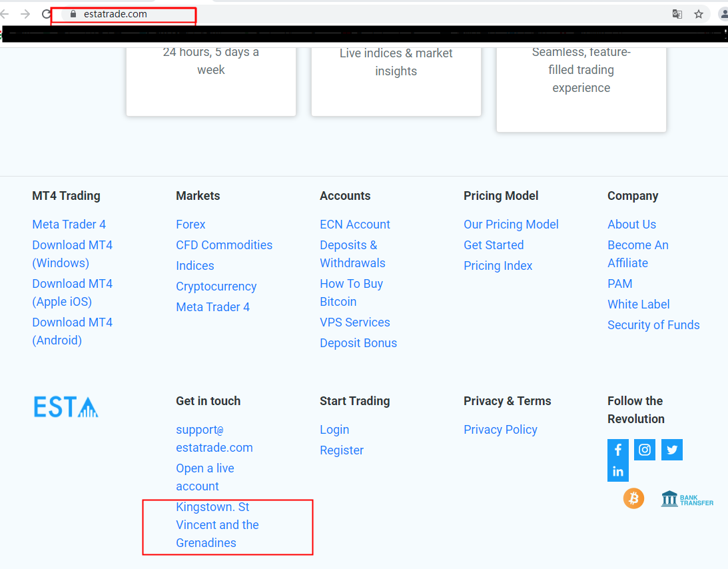This screenshot has width=728, height=569.
Task: Open the Twitter social icon
Action: pyautogui.click(x=672, y=450)
